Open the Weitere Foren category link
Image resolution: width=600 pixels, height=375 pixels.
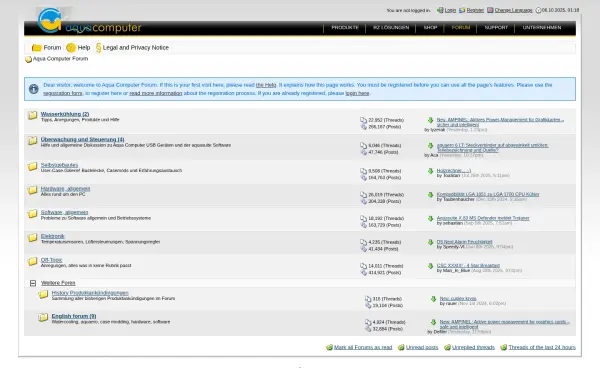[58, 283]
